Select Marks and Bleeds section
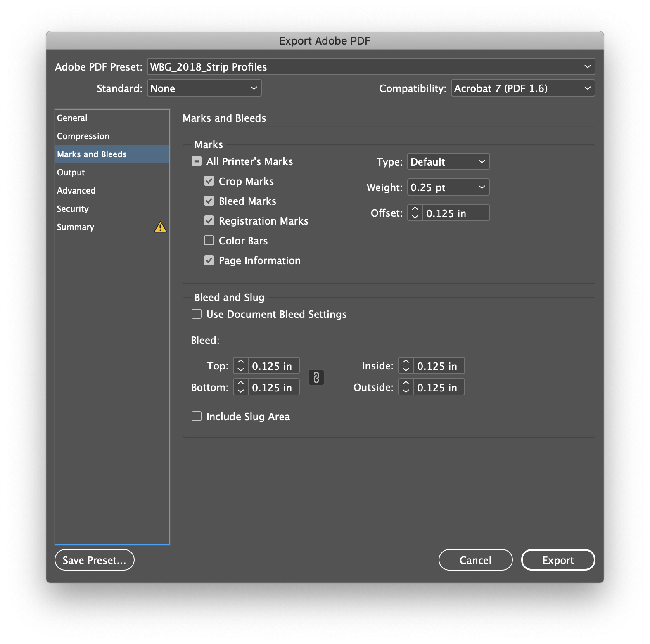The width and height of the screenshot is (650, 644). click(x=112, y=154)
